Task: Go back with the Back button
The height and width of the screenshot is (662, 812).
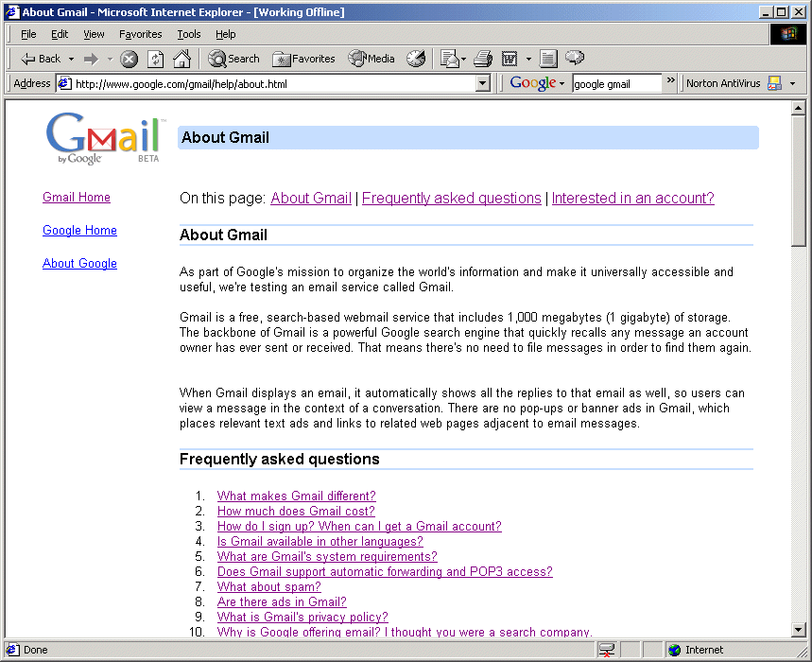Action: click(x=41, y=59)
